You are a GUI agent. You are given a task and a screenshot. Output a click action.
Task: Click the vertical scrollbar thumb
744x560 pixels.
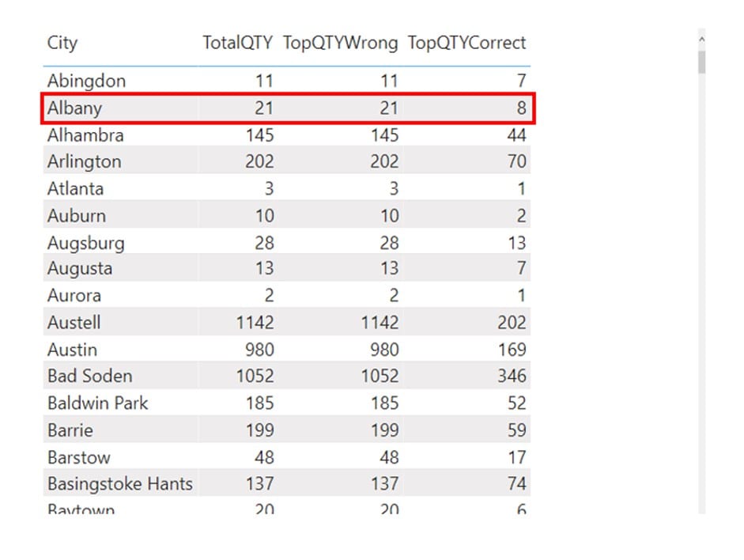coord(702,62)
